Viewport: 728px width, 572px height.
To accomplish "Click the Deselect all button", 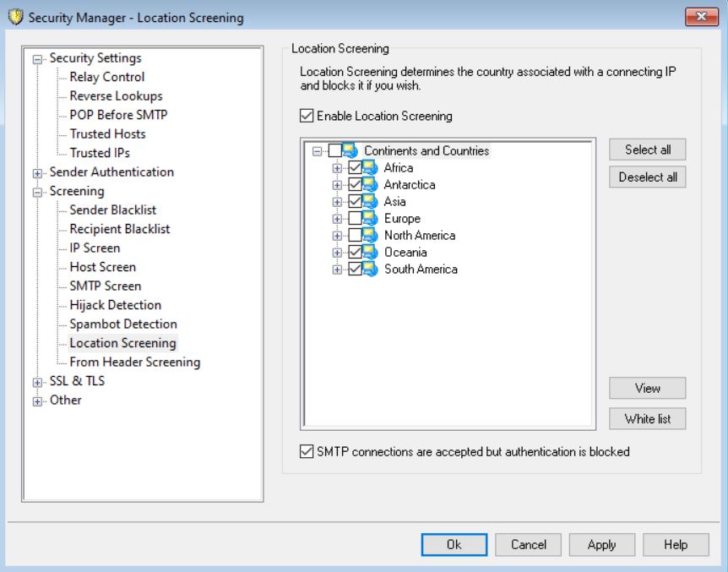I will (647, 177).
